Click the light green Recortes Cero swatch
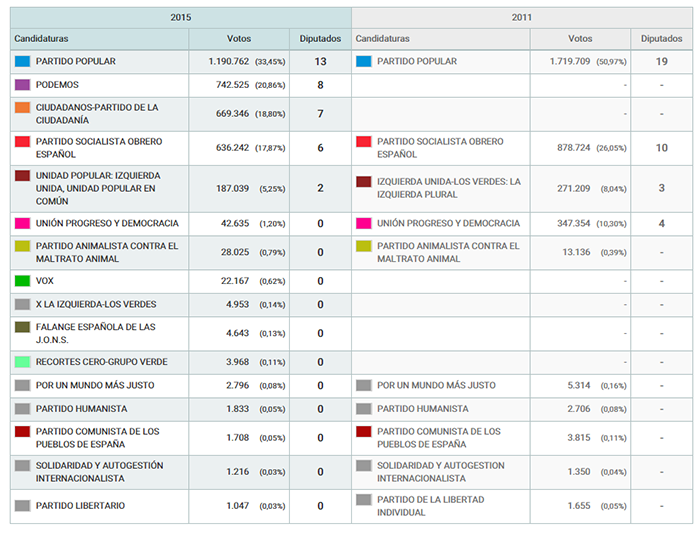The height and width of the screenshot is (533, 700). tap(22, 362)
